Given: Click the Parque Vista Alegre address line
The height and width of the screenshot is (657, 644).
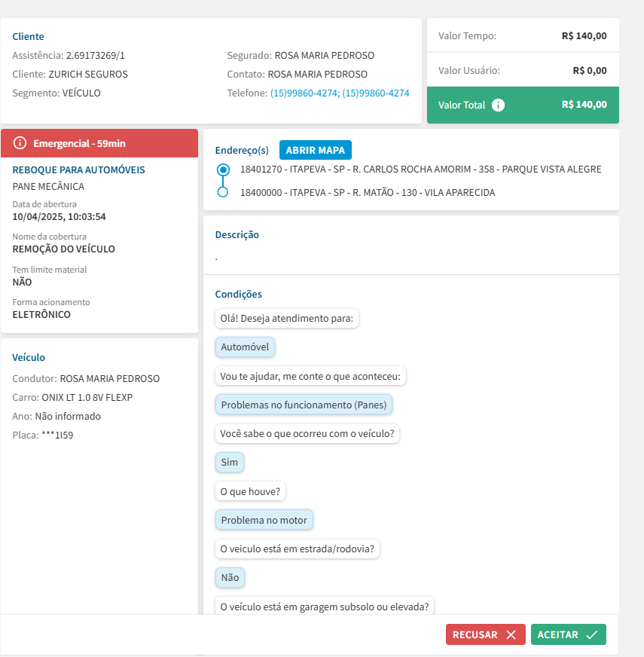Looking at the screenshot, I should [x=420, y=170].
